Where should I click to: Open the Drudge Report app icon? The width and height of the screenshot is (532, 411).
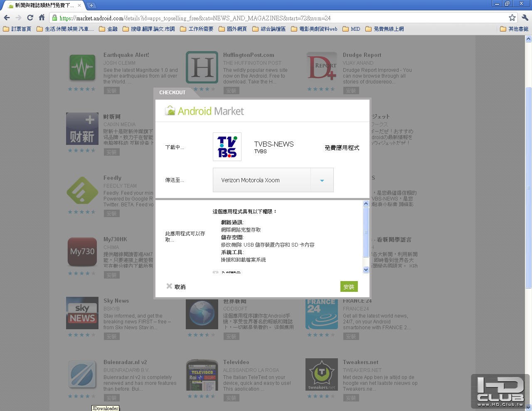[x=322, y=67]
